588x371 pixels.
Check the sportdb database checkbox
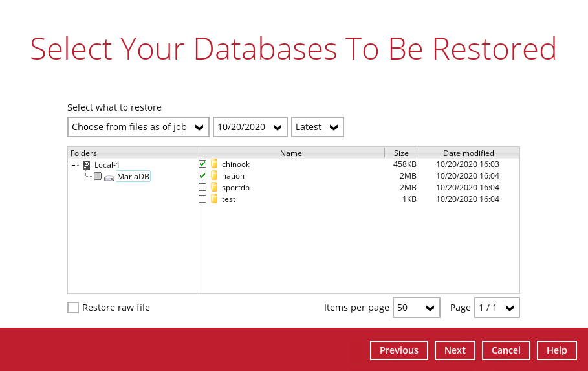pyautogui.click(x=202, y=188)
